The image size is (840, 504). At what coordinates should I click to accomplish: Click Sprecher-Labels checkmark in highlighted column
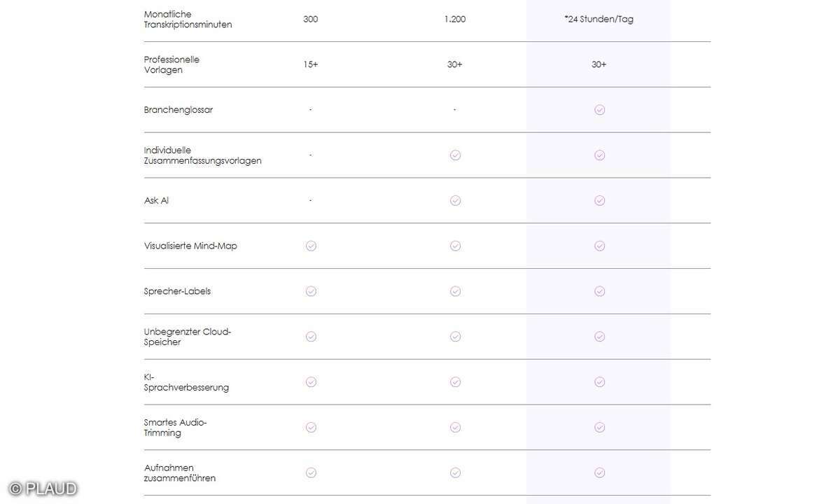(x=599, y=291)
